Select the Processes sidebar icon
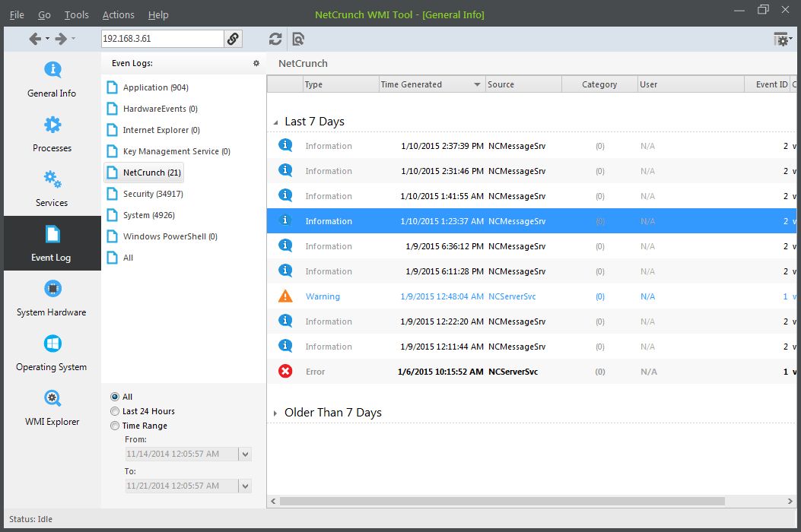This screenshot has width=801, height=532. 51,134
